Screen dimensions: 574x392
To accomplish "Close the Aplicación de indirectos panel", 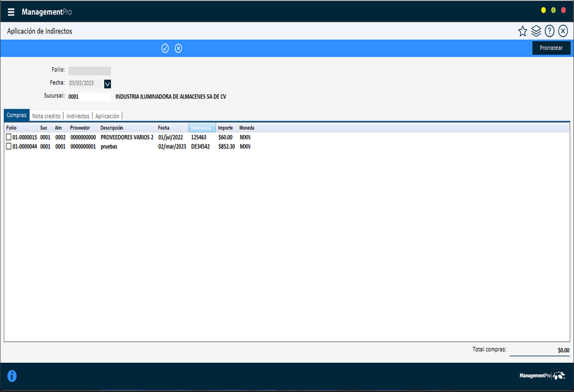I will [563, 31].
